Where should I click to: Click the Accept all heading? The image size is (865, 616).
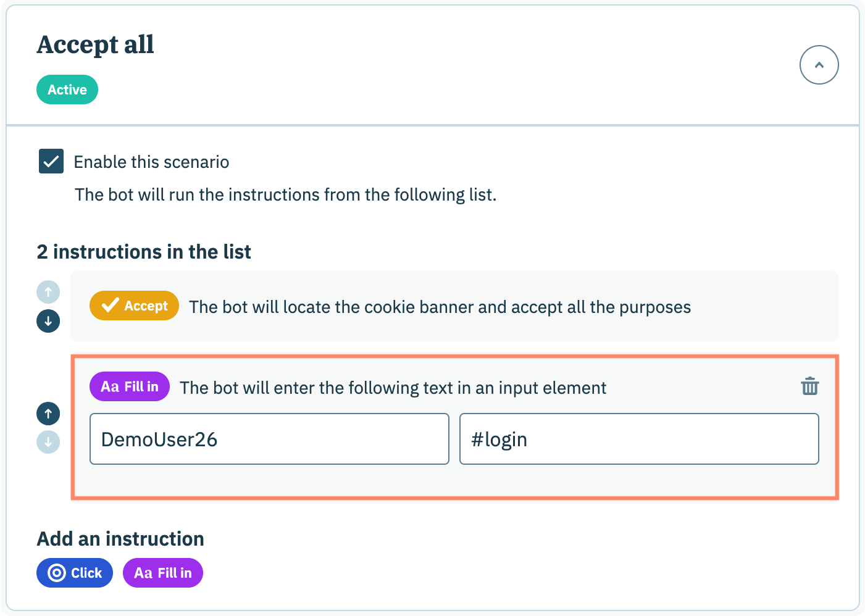tap(96, 44)
